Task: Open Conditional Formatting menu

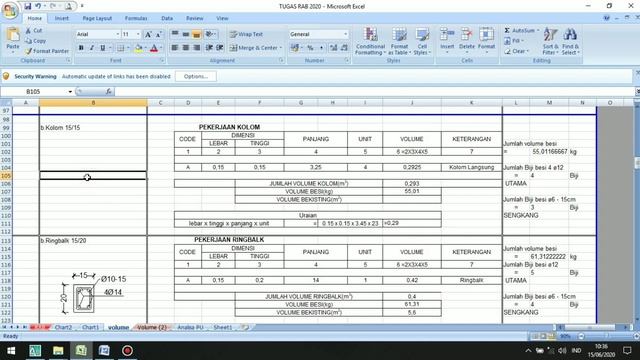Action: coord(370,41)
